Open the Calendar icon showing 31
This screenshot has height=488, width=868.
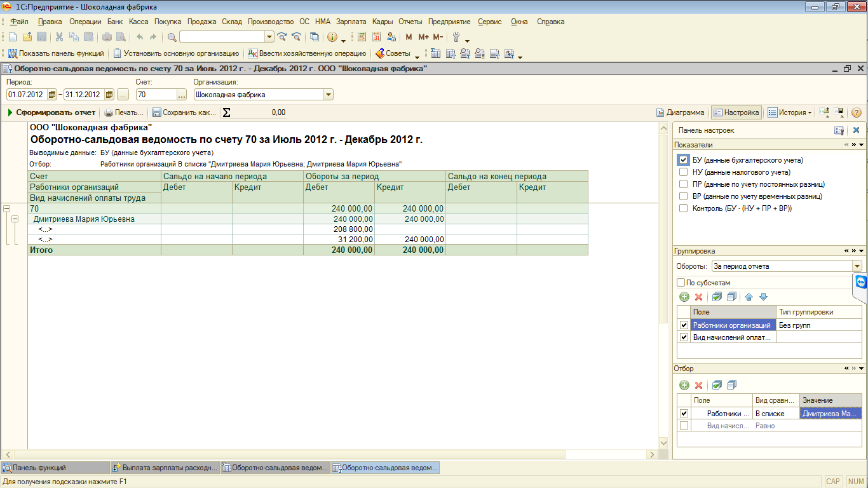pos(377,37)
